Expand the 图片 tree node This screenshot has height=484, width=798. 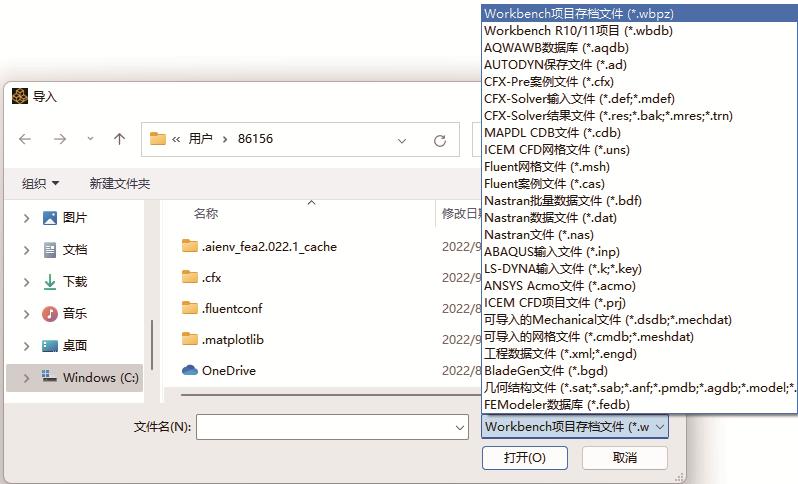point(26,218)
